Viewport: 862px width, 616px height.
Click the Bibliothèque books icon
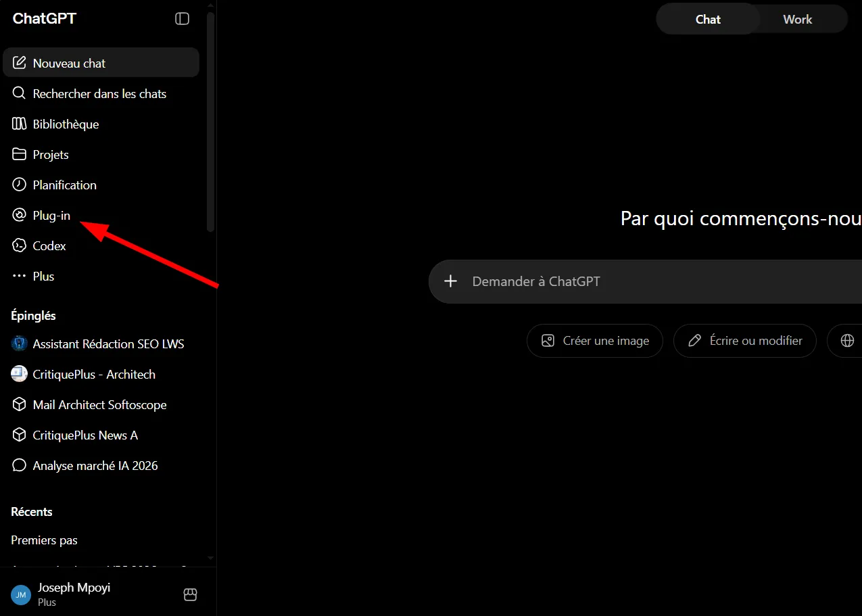[x=20, y=124]
